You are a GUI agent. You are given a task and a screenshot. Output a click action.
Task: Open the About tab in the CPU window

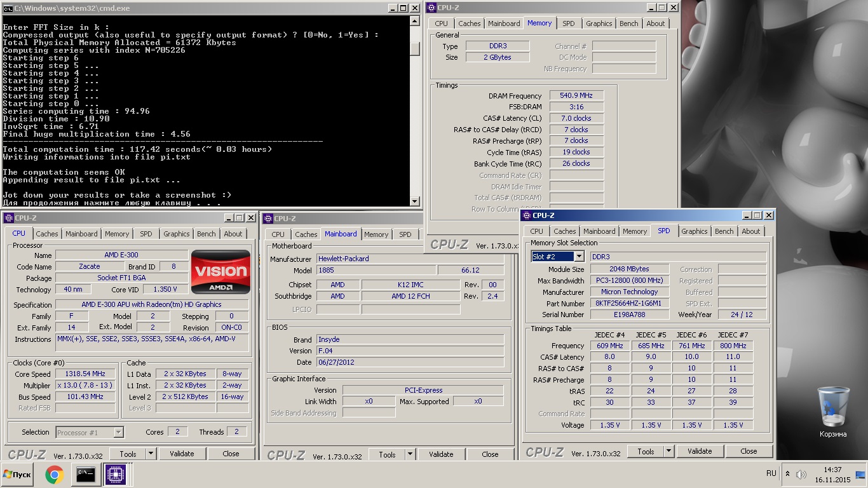233,234
